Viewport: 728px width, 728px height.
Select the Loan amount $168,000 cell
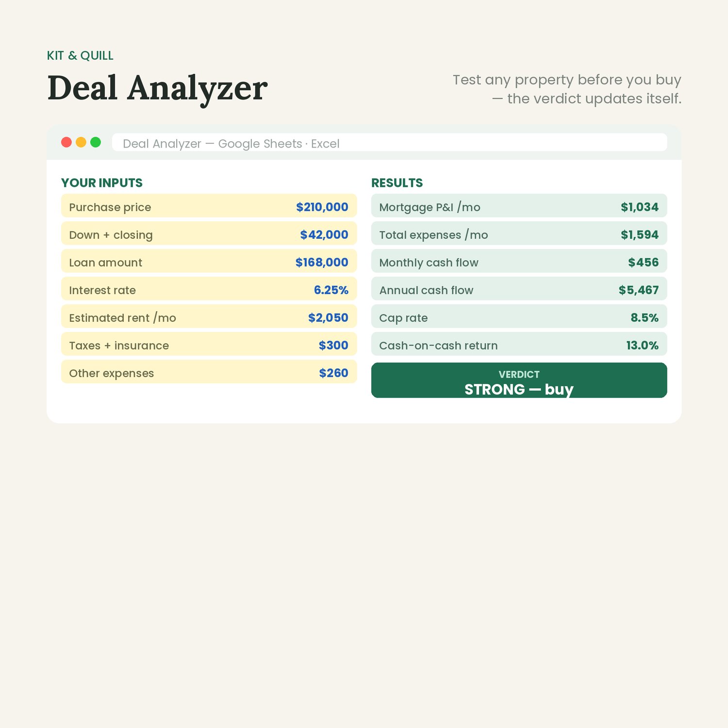209,261
